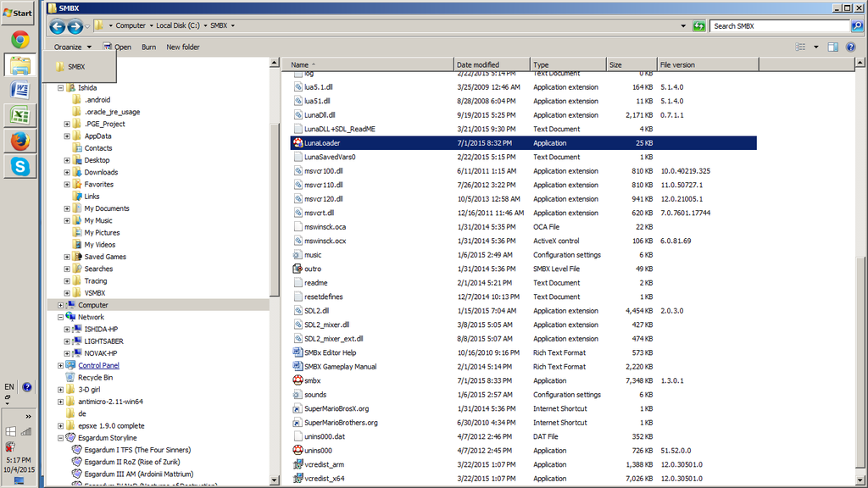Select LIGHTSABER under Network
Image resolution: width=868 pixels, height=488 pixels.
click(103, 341)
